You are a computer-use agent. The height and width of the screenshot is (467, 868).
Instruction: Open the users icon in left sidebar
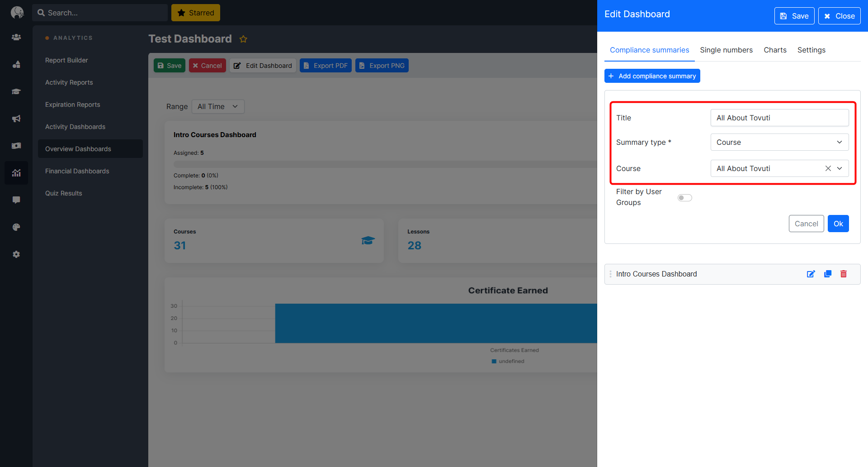(x=16, y=37)
